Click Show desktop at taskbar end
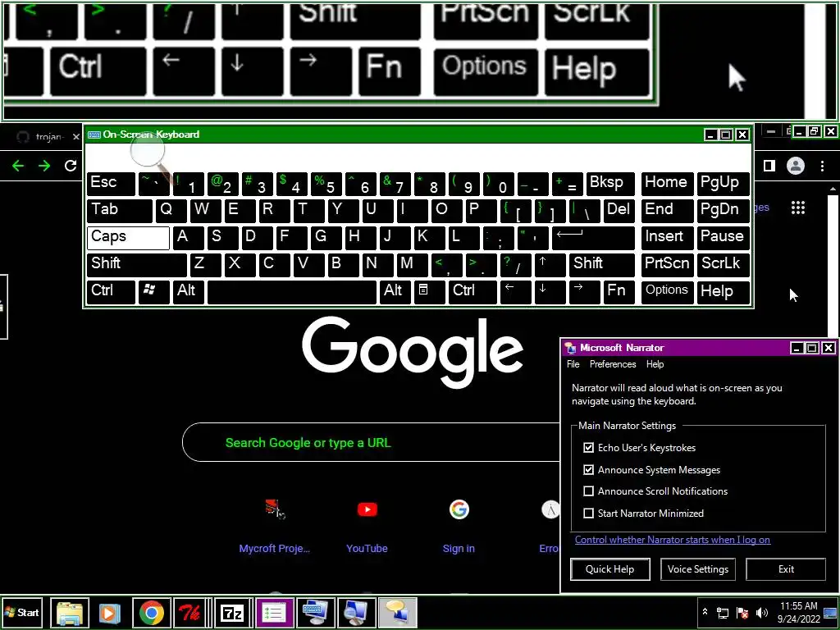 tap(832, 612)
